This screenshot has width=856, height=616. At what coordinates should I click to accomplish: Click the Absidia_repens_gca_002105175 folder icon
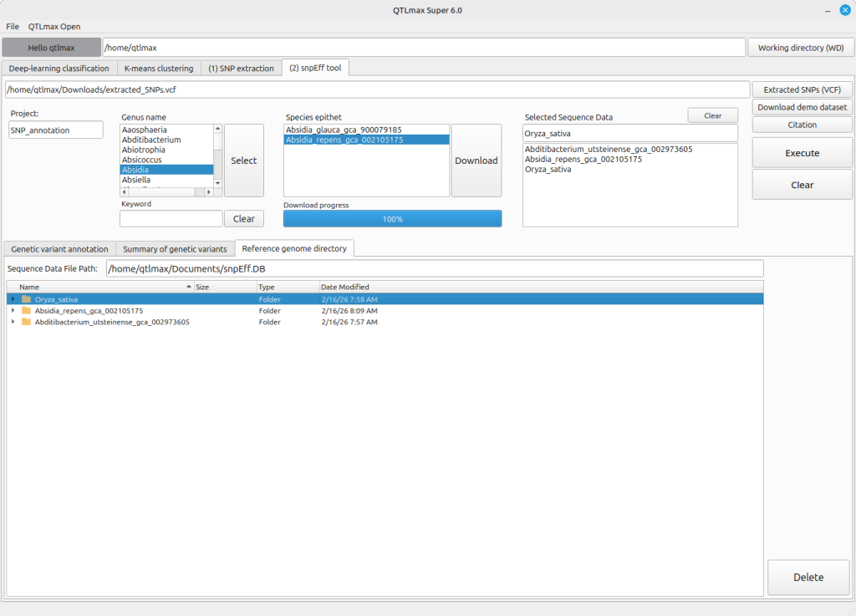tap(27, 310)
